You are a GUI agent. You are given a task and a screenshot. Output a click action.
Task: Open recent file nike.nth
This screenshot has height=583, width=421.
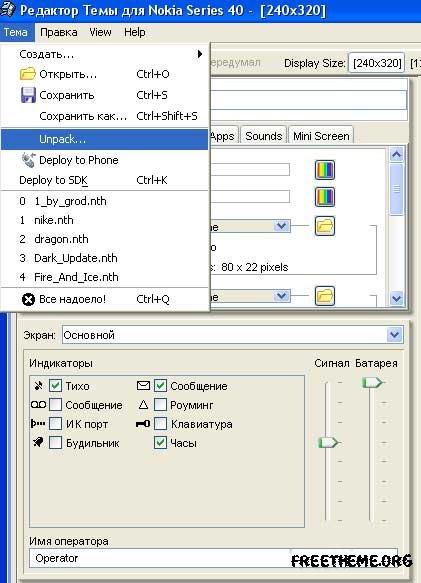[105, 220]
